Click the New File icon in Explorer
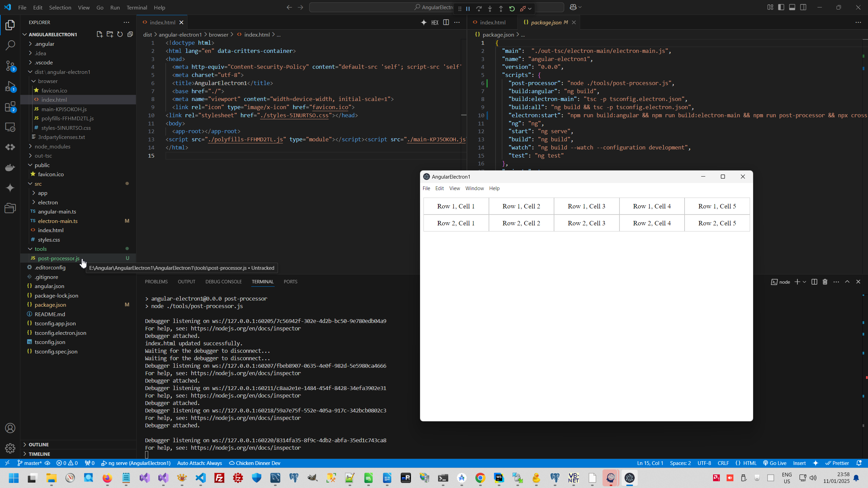This screenshot has width=868, height=488. point(99,34)
